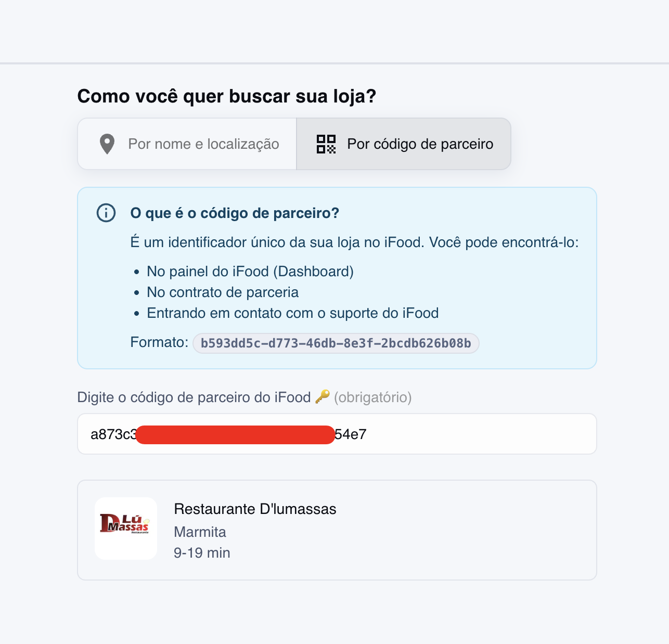Image resolution: width=669 pixels, height=644 pixels.
Task: Click the key emoji next to the label
Action: pos(323,396)
